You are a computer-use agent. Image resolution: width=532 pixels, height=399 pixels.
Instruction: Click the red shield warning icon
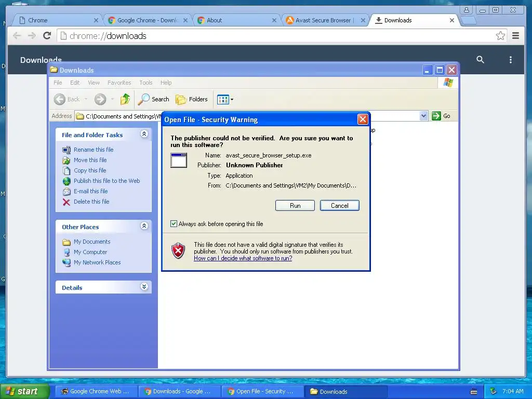(x=179, y=251)
